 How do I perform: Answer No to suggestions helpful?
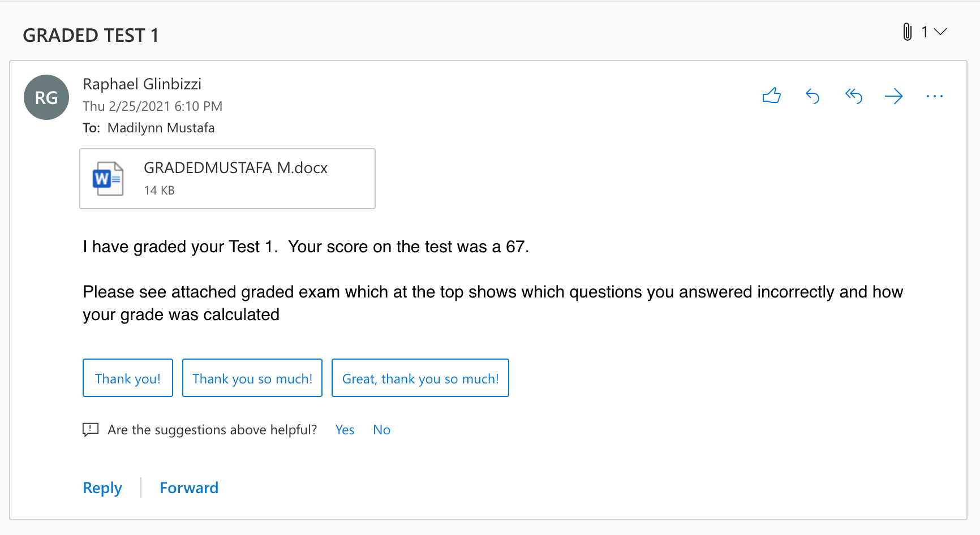click(382, 430)
